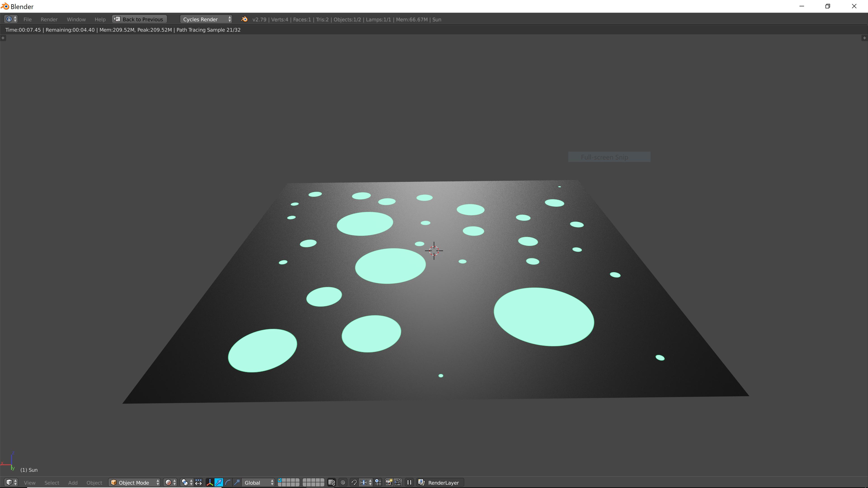Open the RenderLayer selector
The image size is (868, 488).
coord(440,482)
